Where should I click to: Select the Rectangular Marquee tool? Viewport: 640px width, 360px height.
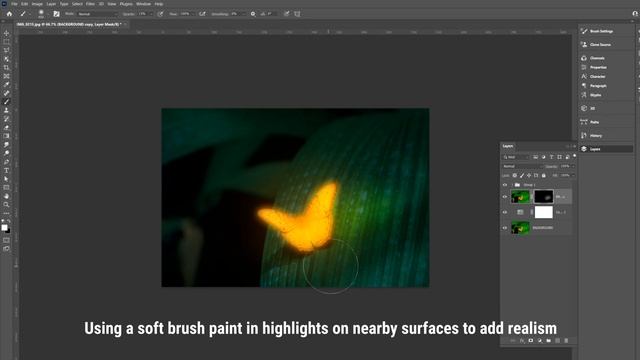click(6, 42)
